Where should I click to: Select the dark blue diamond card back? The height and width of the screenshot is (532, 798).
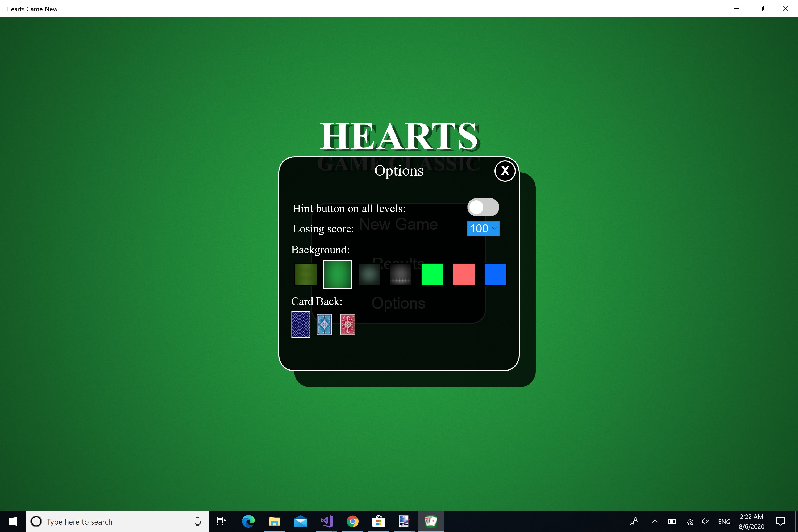301,324
